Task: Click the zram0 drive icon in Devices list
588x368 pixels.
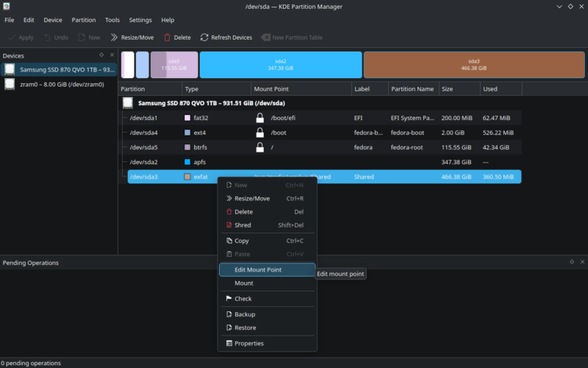Action: click(x=10, y=84)
